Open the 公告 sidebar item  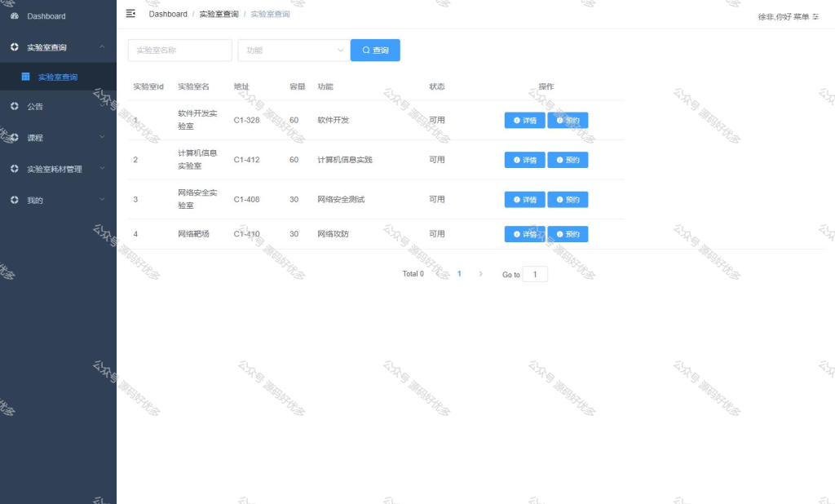click(x=58, y=106)
